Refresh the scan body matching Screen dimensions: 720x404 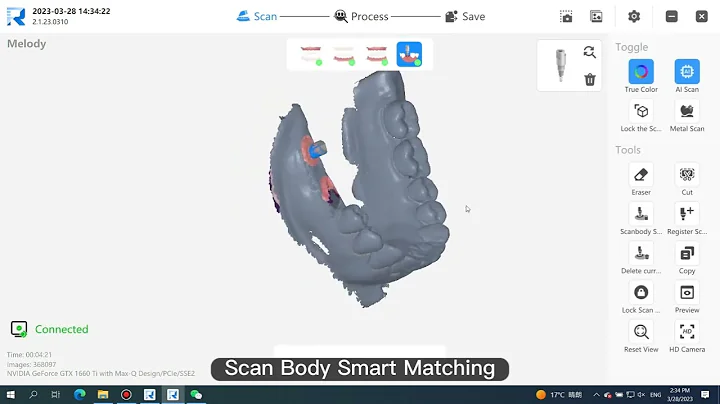click(x=590, y=52)
